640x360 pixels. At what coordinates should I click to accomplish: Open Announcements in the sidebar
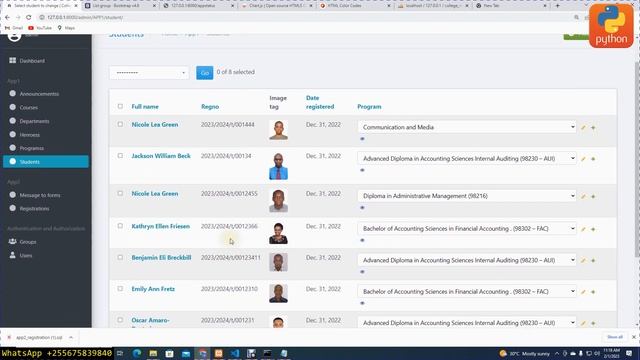coord(39,94)
